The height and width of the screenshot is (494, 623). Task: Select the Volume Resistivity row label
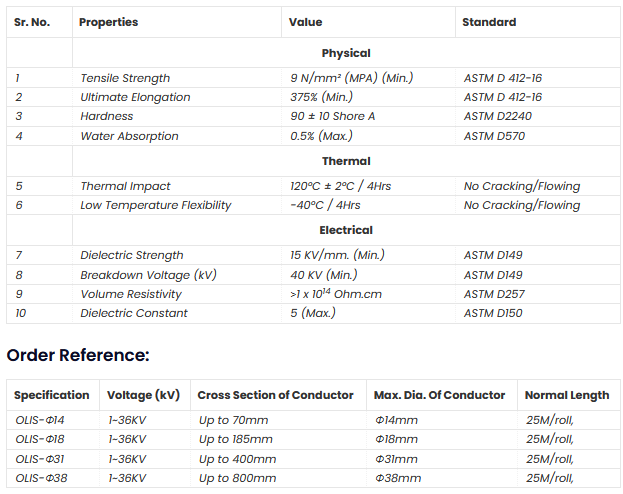pyautogui.click(x=131, y=294)
